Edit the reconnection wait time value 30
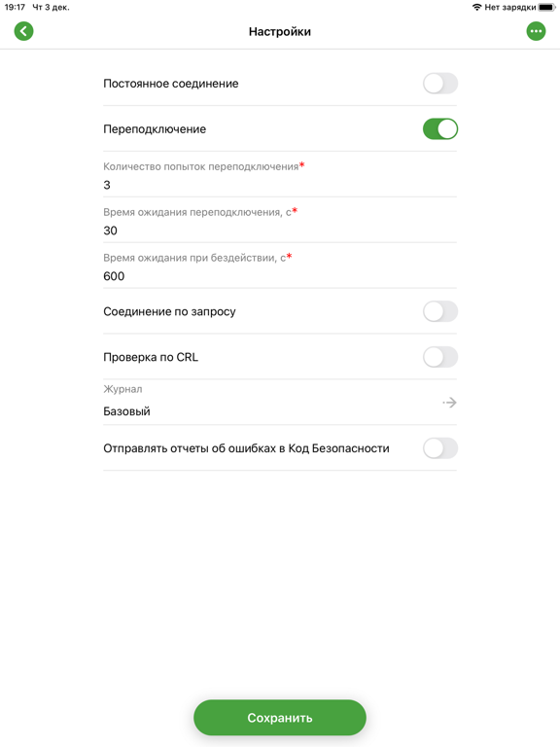 280,231
